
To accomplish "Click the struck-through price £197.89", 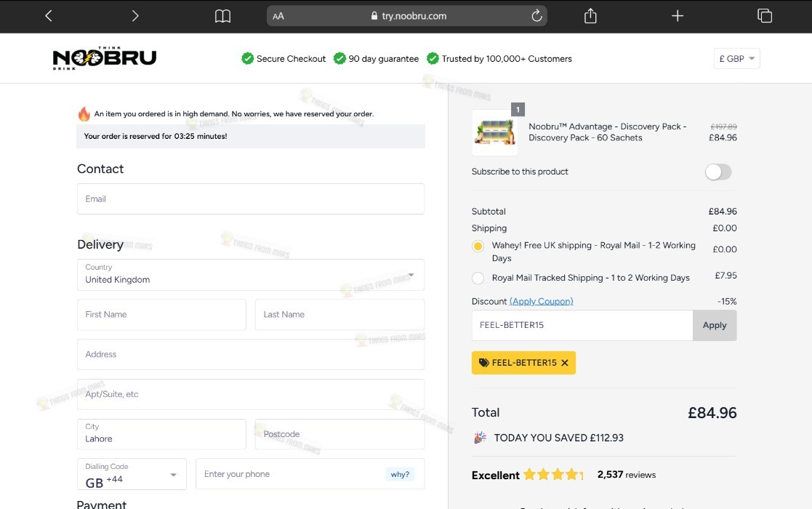I will (x=723, y=127).
